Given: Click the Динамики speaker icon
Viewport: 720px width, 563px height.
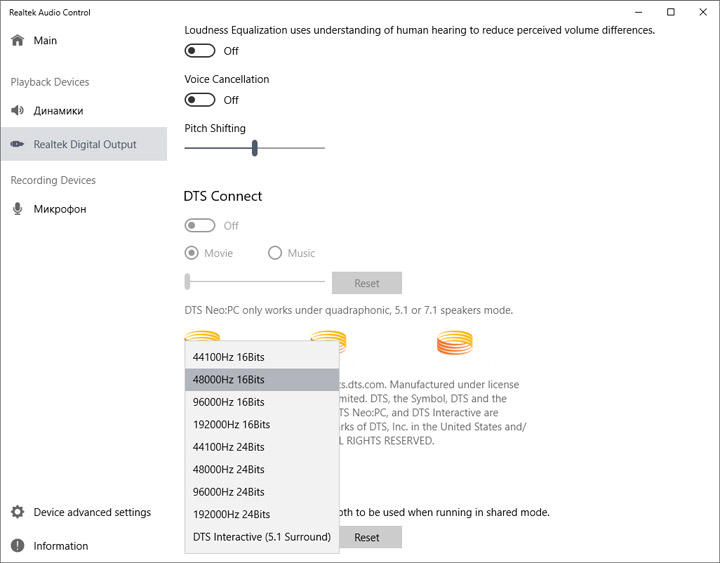Looking at the screenshot, I should [17, 111].
